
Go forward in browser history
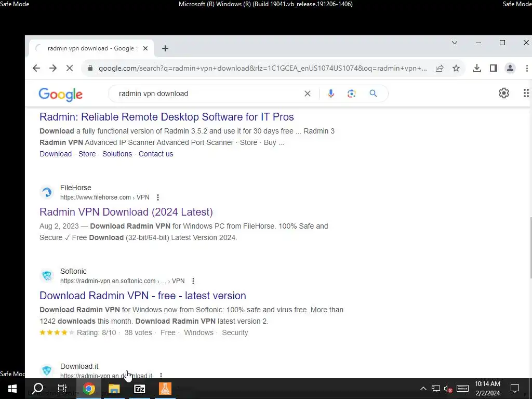pyautogui.click(x=53, y=68)
